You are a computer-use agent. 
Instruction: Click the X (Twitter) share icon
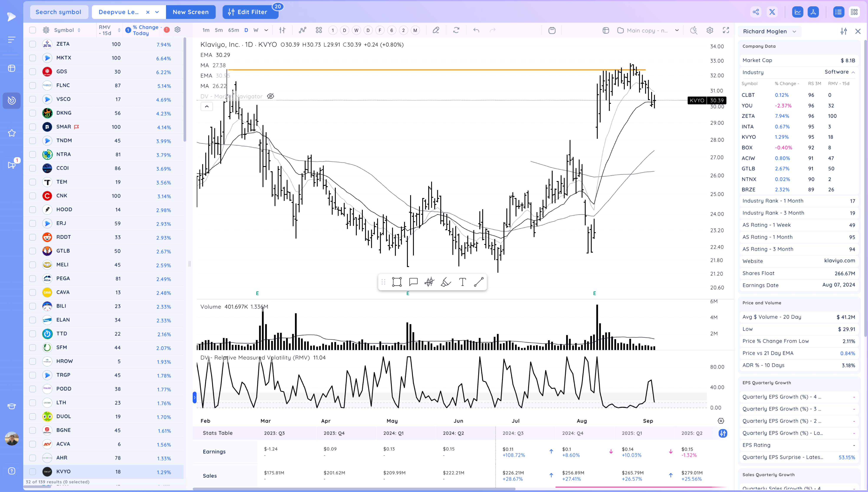772,12
